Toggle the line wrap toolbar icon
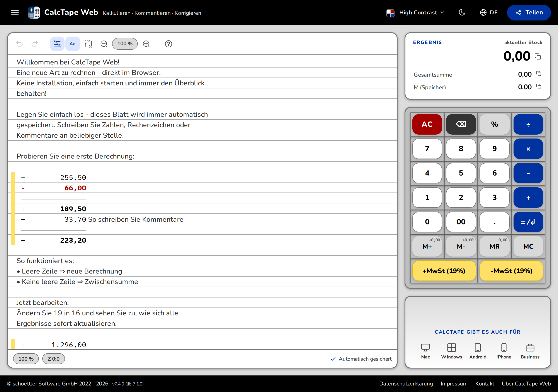Image resolution: width=558 pixels, height=392 pixels. pyautogui.click(x=57, y=44)
